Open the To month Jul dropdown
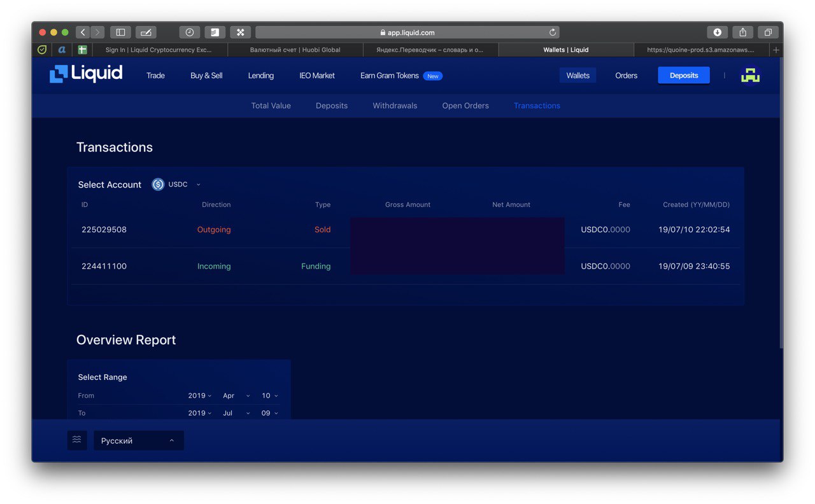 click(236, 413)
